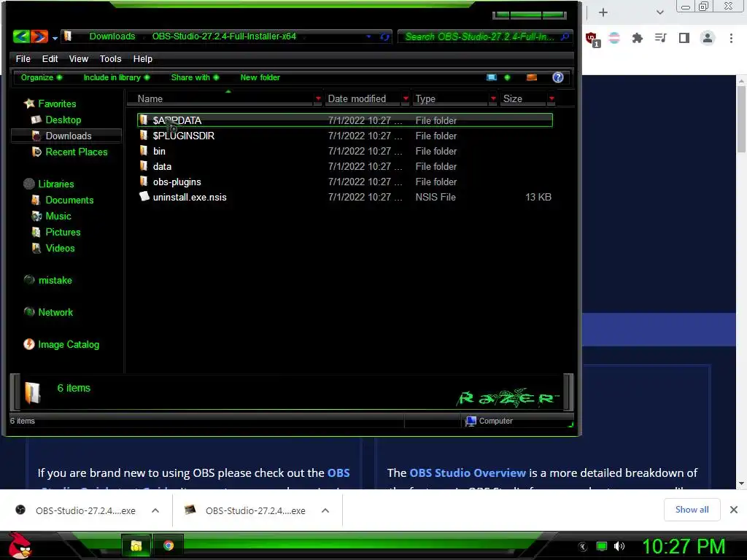
Task: Toggle the preview pane icon
Action: [x=532, y=77]
